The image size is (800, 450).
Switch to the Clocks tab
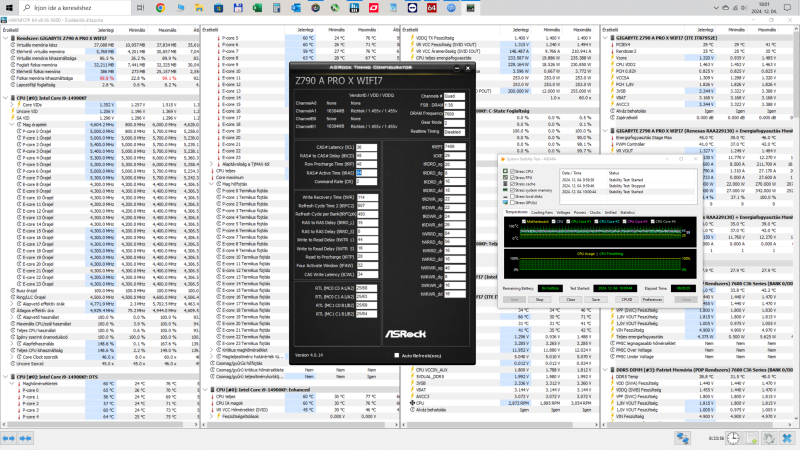point(595,212)
